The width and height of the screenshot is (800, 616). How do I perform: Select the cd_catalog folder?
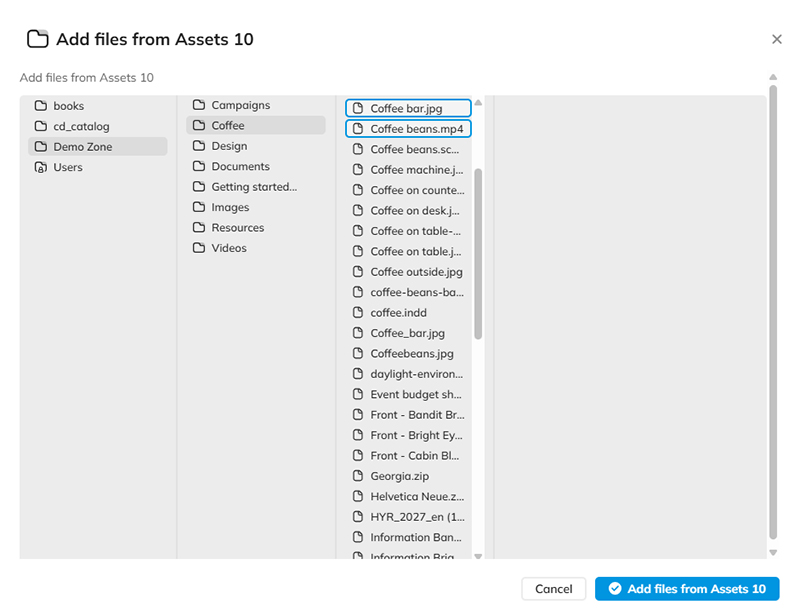click(x=82, y=126)
